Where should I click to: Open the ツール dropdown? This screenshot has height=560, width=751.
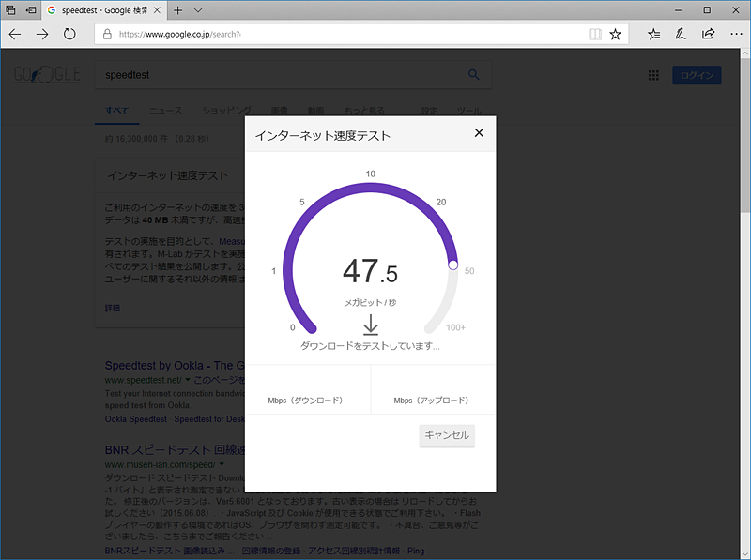pyautogui.click(x=469, y=110)
